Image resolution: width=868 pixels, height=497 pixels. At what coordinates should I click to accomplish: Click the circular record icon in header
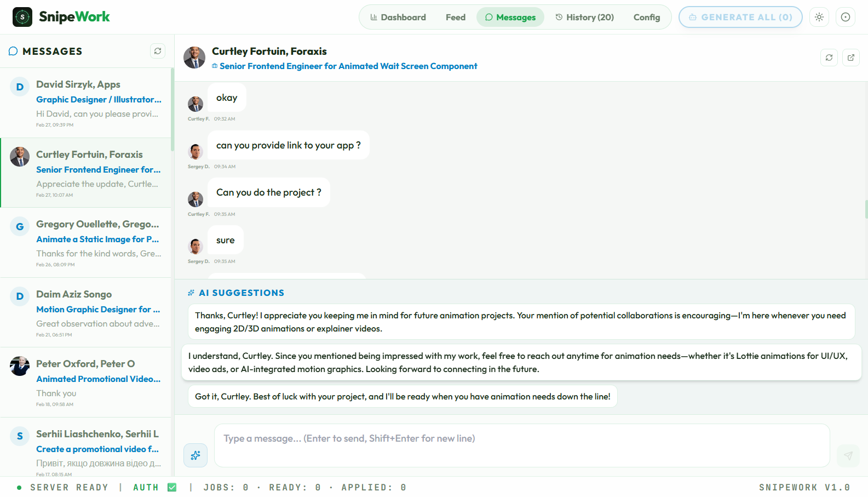[846, 17]
